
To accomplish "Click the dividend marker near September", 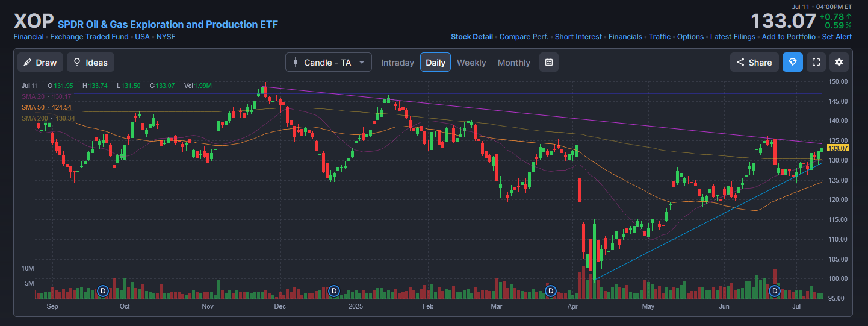I will coord(102,291).
